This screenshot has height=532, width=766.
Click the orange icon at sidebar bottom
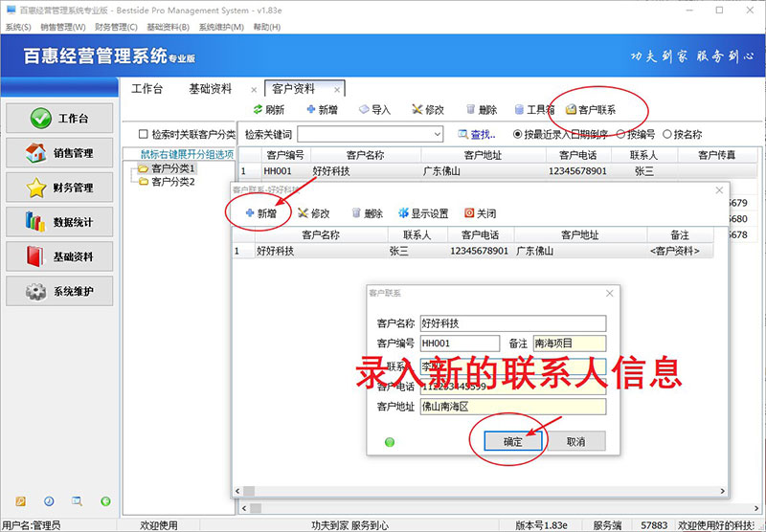[20, 501]
